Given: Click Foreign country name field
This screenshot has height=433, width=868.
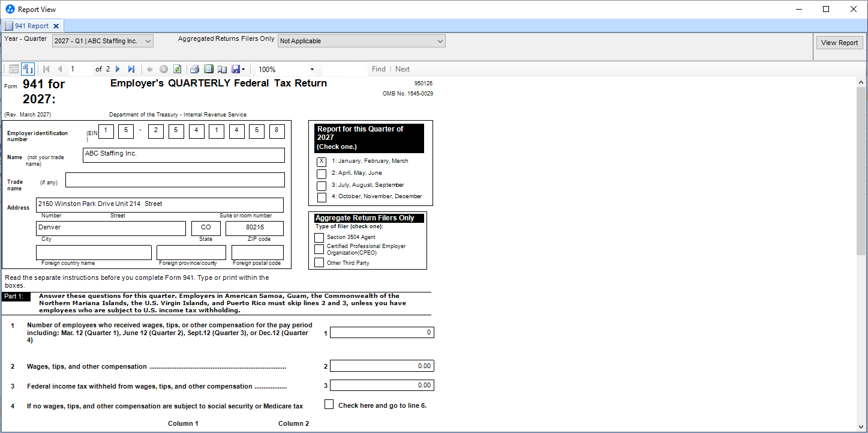Looking at the screenshot, I should [x=94, y=253].
